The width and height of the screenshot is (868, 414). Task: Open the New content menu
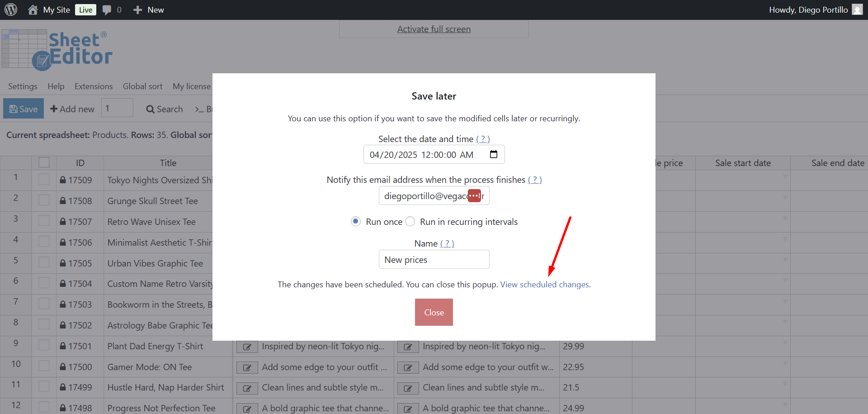[149, 10]
